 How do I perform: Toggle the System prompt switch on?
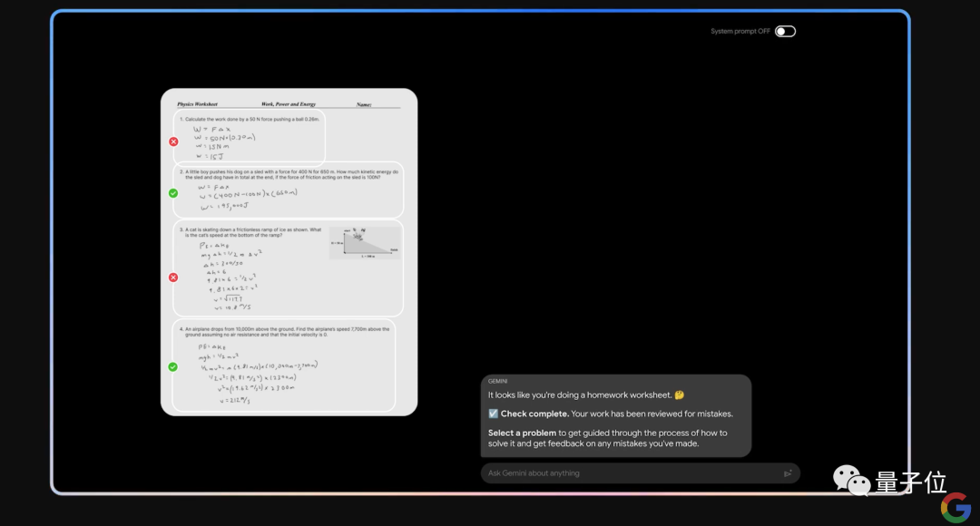(x=785, y=31)
